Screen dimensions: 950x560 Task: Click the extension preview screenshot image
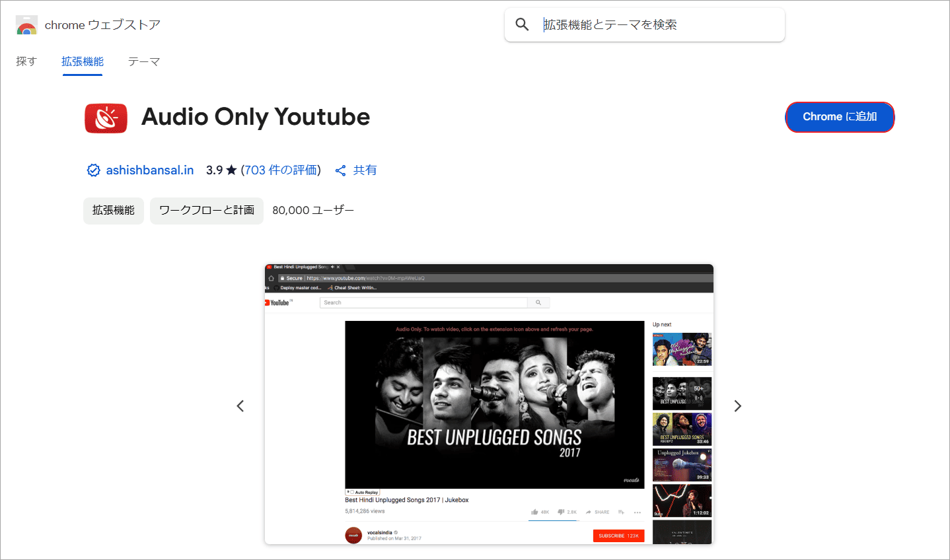(x=489, y=404)
